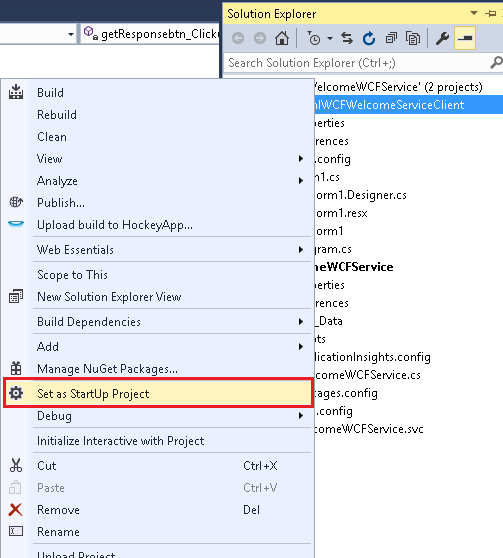Select the Form1.resx file
Screen dimensions: 503x558
[x=341, y=213]
